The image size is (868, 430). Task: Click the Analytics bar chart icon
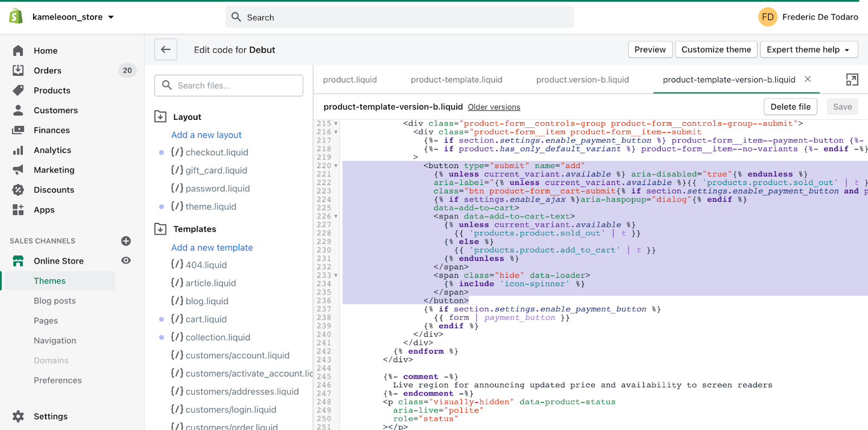pyautogui.click(x=18, y=150)
